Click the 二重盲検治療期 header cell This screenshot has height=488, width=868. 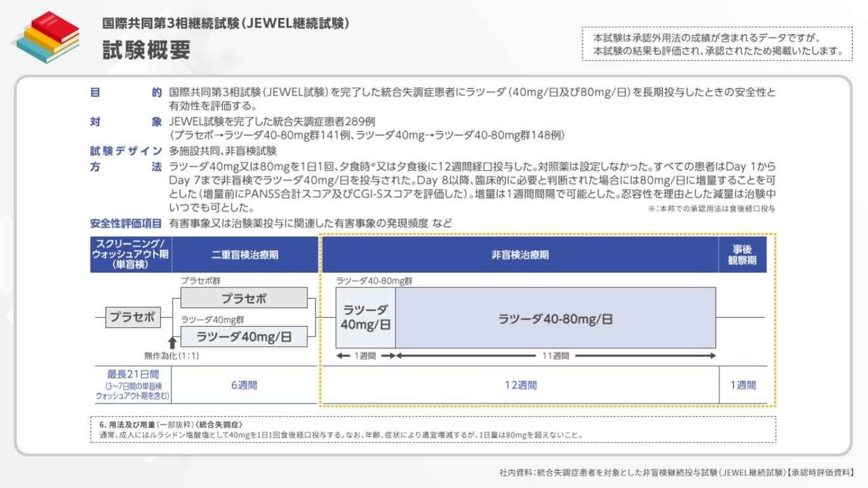[244, 254]
